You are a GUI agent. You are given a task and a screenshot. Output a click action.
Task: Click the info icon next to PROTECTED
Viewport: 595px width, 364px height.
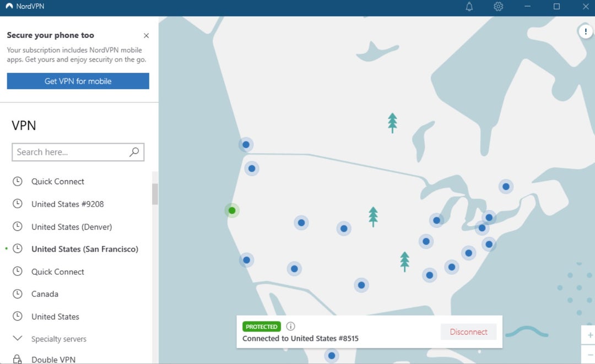(290, 326)
